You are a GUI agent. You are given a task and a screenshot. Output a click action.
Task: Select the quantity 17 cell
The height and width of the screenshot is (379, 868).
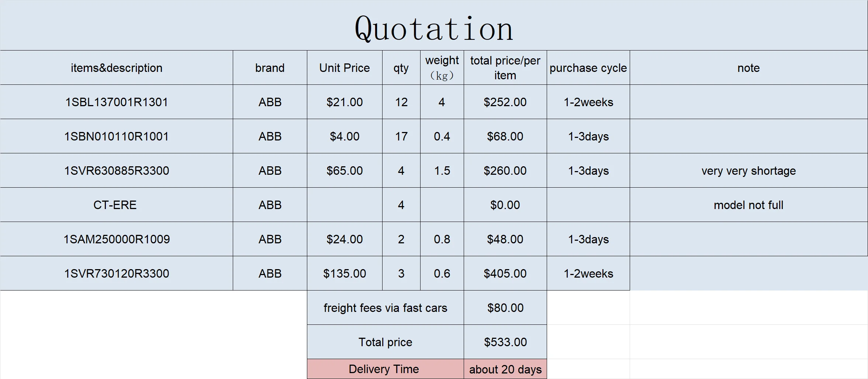(x=401, y=136)
